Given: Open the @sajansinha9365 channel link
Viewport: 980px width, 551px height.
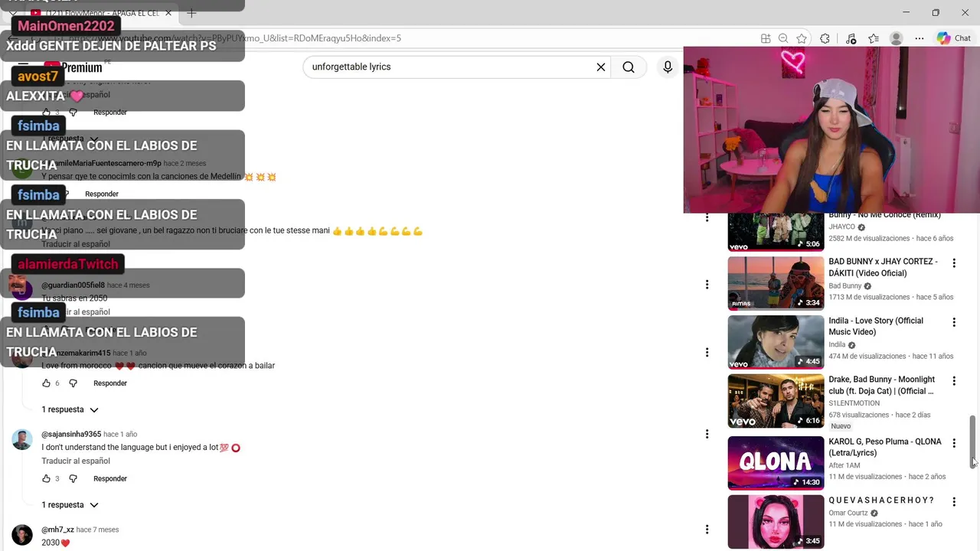Looking at the screenshot, I should [71, 435].
